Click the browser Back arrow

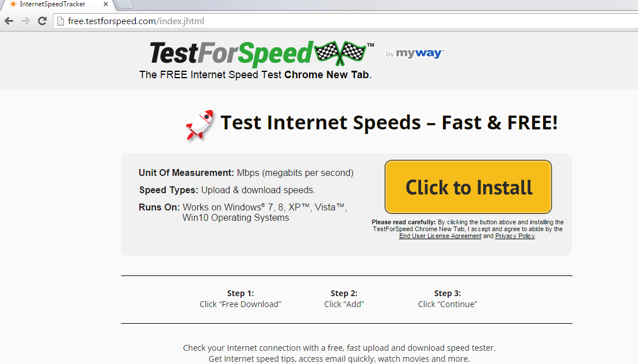(x=9, y=21)
